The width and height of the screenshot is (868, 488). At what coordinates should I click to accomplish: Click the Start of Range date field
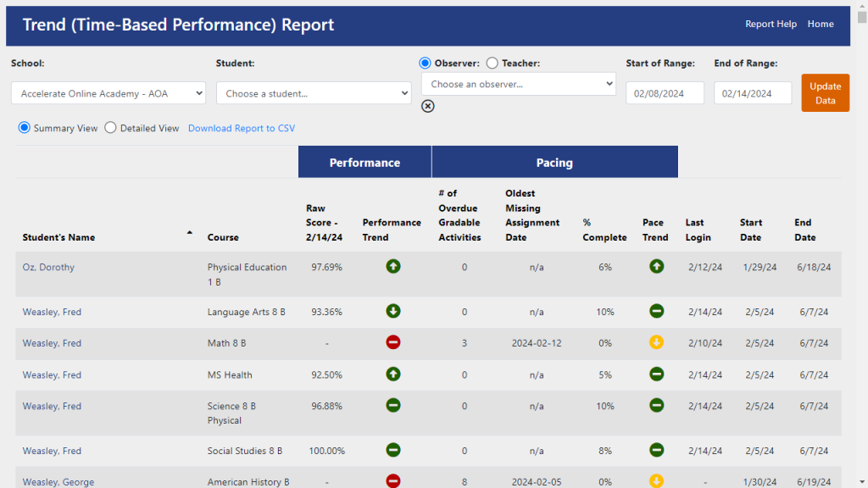pyautogui.click(x=665, y=93)
